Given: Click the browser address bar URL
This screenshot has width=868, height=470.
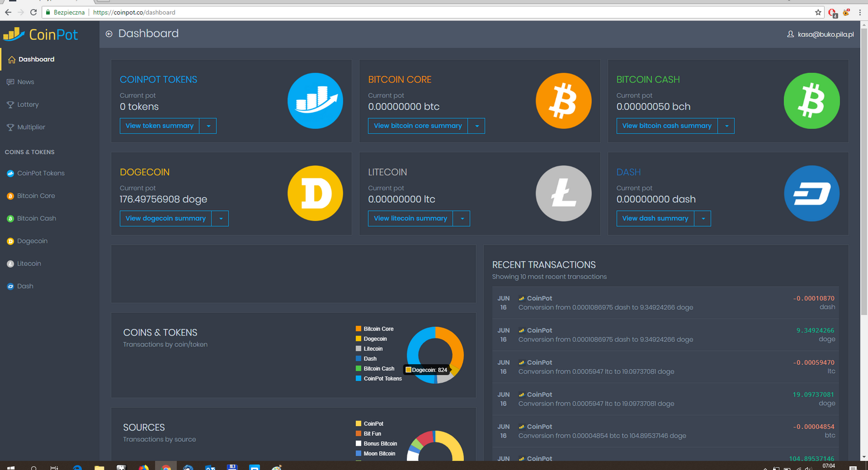Looking at the screenshot, I should click(134, 12).
